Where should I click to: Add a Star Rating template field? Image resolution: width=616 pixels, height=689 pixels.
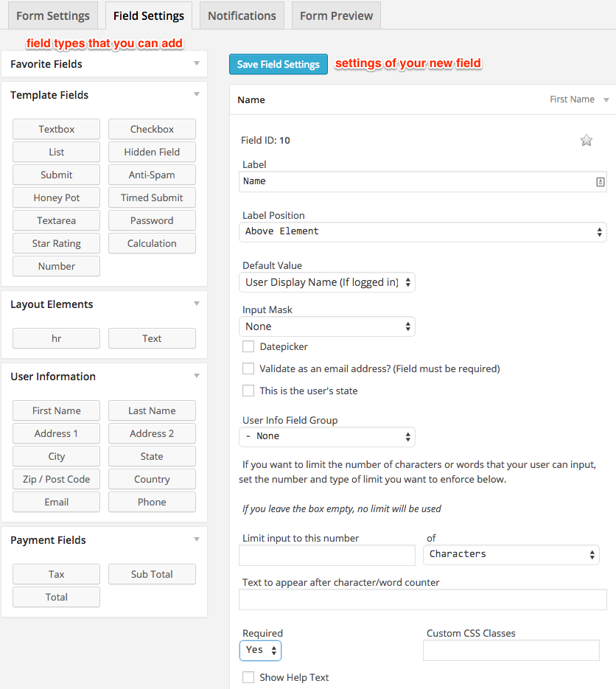pos(56,243)
